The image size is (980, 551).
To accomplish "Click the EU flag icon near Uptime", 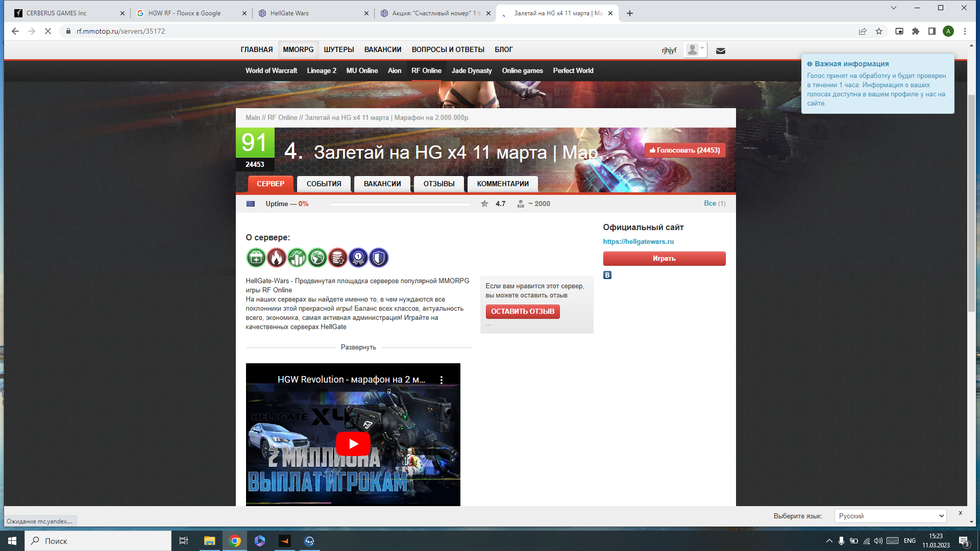I will coord(251,204).
